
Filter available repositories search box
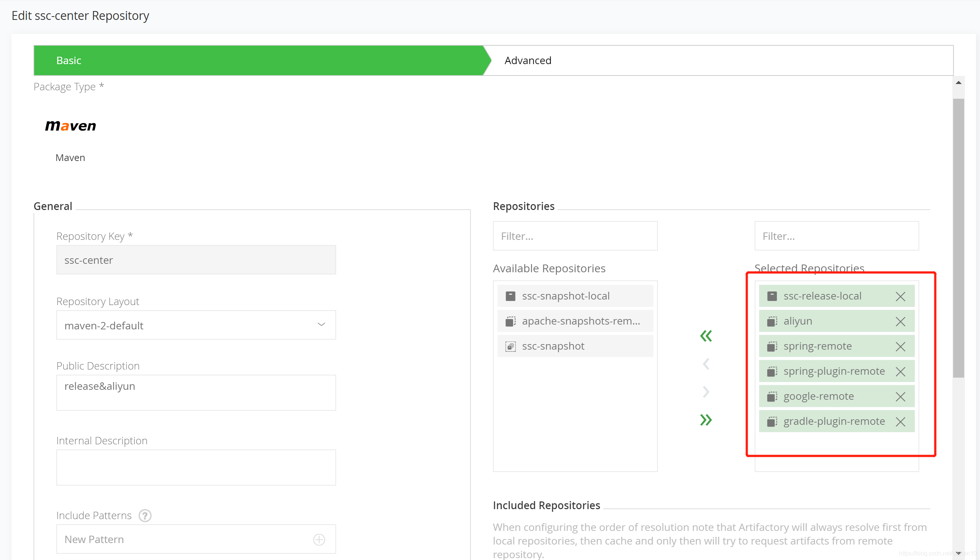click(x=575, y=236)
